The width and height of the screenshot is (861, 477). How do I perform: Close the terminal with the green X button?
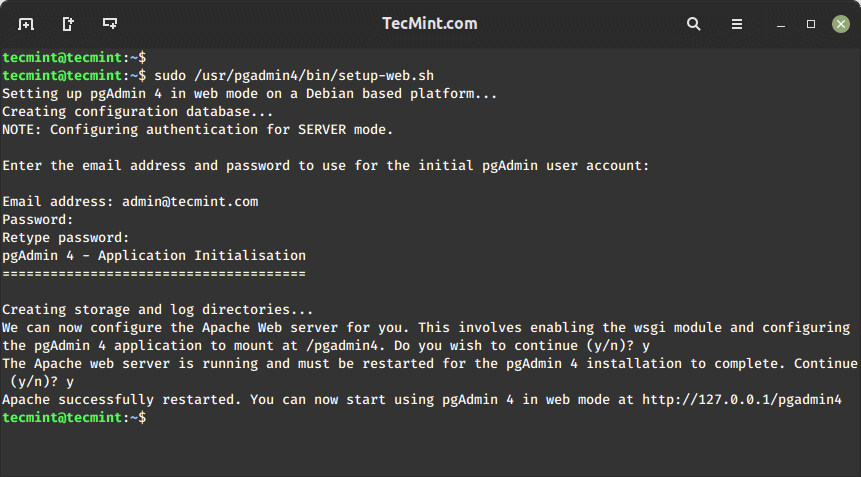(x=840, y=23)
